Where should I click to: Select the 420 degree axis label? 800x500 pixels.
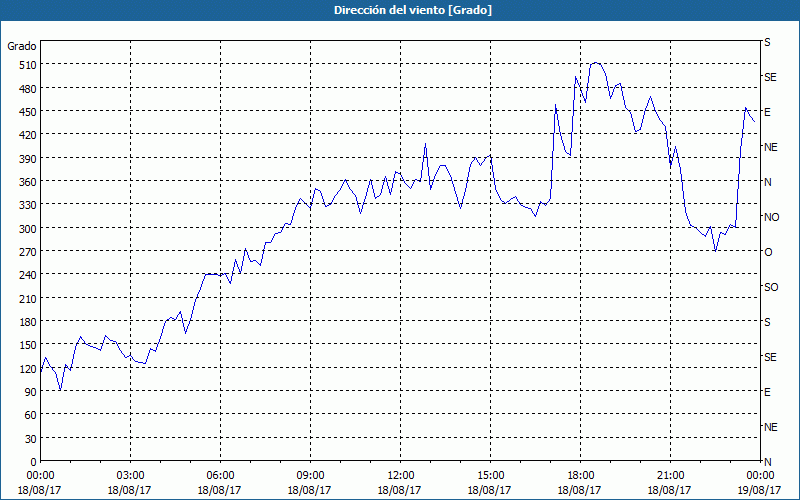click(28, 135)
